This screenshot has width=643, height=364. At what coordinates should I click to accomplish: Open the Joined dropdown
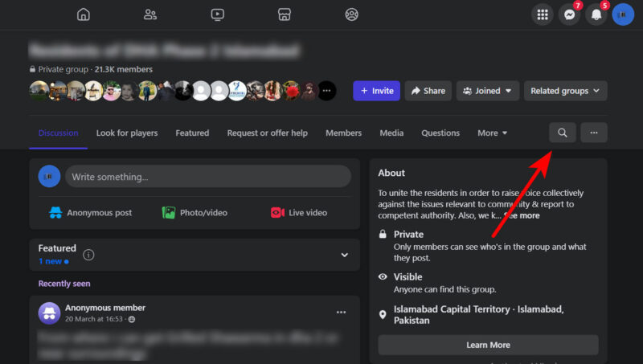[488, 91]
